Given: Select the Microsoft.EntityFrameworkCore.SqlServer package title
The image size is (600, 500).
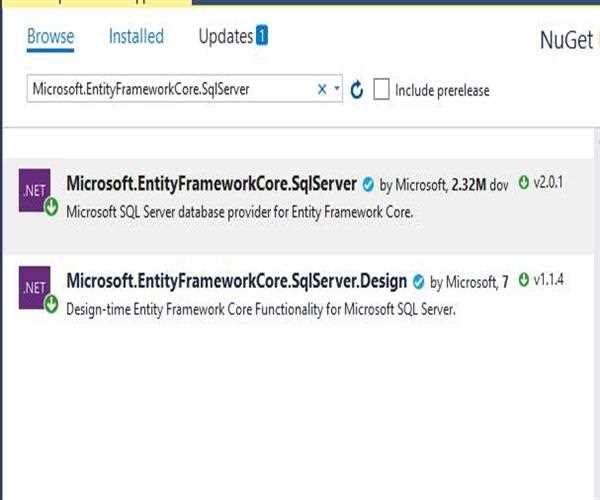Looking at the screenshot, I should pyautogui.click(x=211, y=184).
